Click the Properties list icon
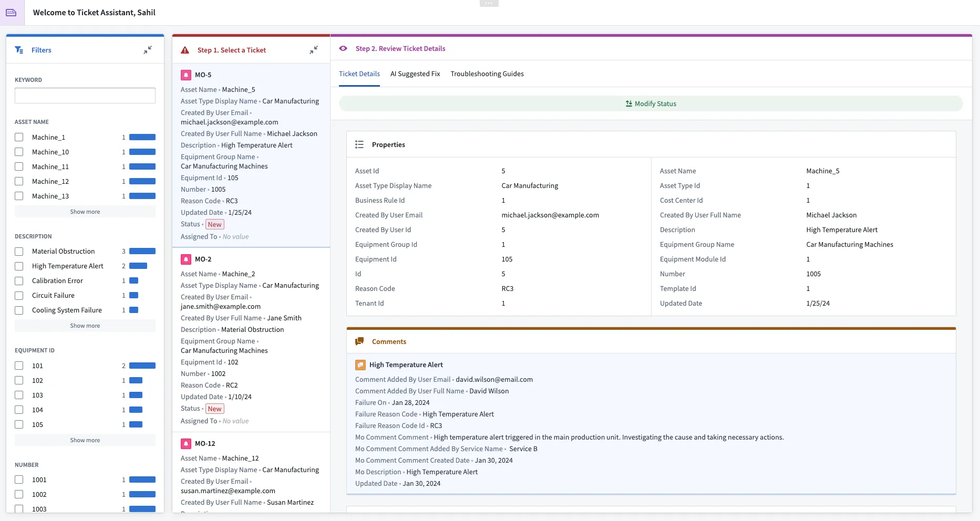 click(x=359, y=144)
